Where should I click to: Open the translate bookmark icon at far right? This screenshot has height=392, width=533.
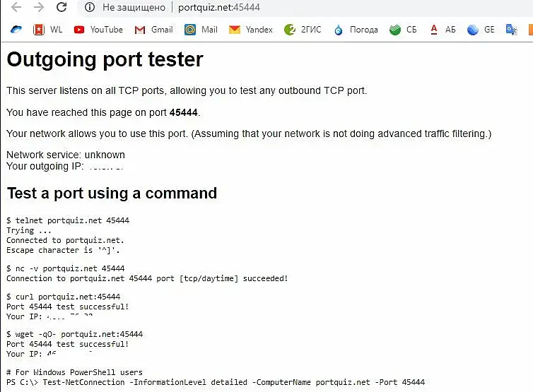tap(511, 30)
